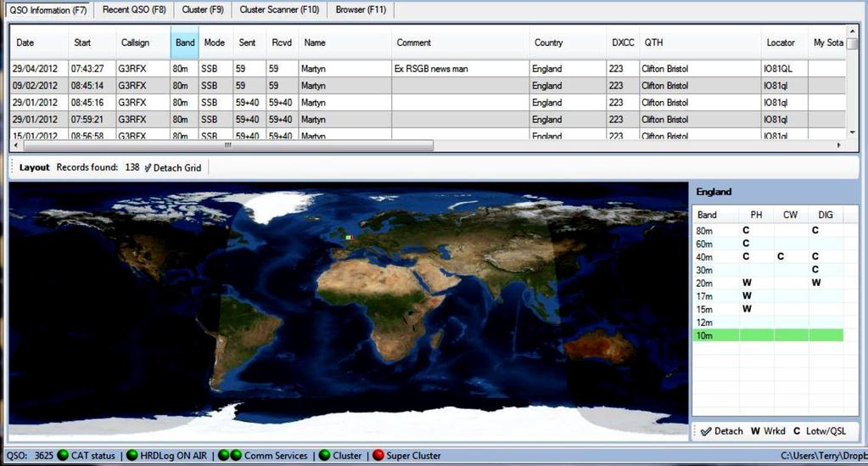
Task: Click the QSO grid scroll-down arrow
Action: [852, 132]
